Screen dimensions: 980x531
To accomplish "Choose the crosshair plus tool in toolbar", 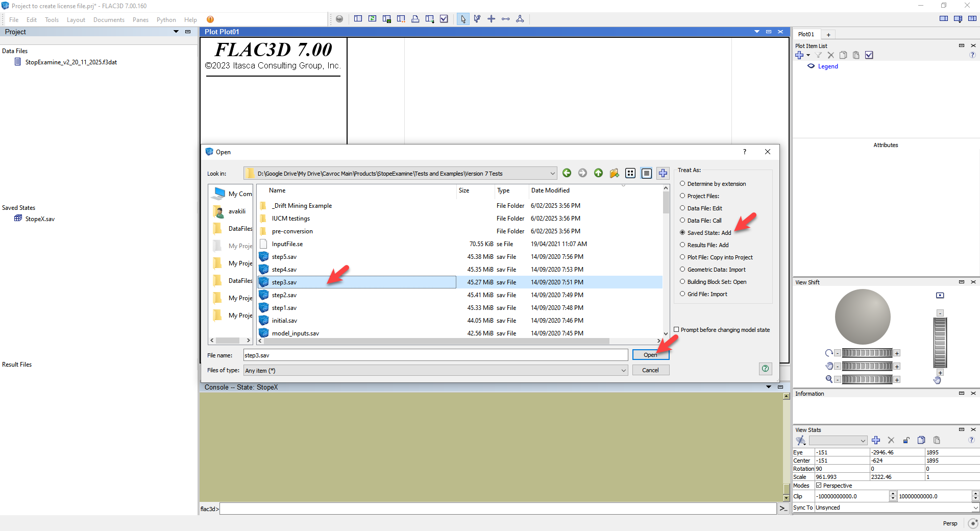I will [492, 19].
